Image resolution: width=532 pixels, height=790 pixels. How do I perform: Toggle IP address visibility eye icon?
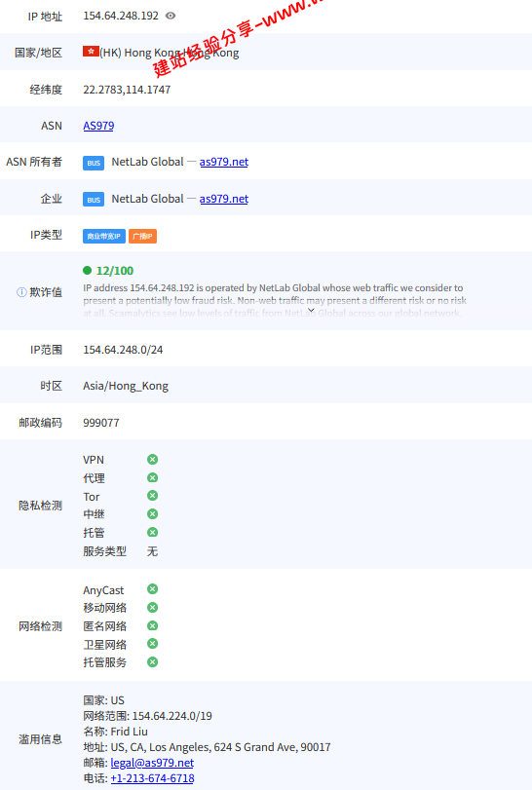tap(171, 16)
